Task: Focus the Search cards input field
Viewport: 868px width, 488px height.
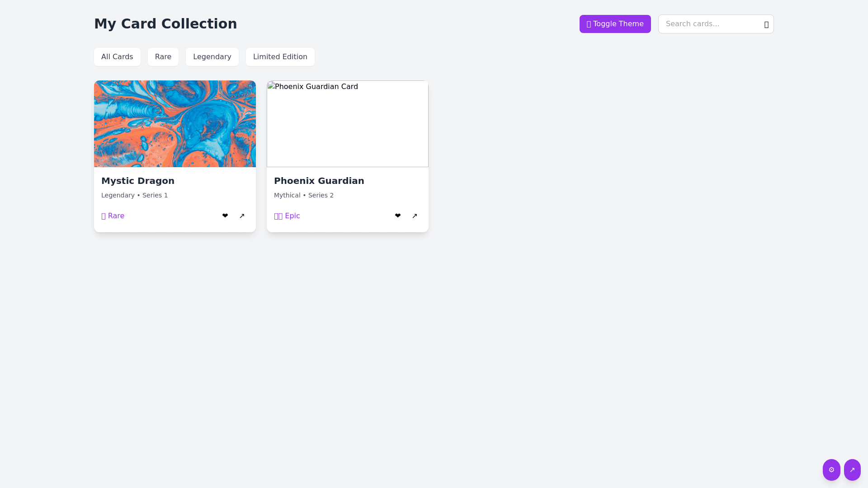Action: [709, 24]
